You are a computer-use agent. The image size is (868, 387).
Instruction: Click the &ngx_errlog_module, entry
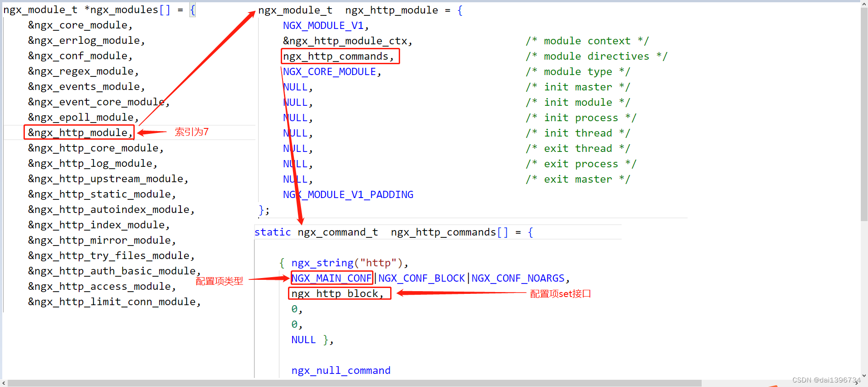tap(86, 41)
